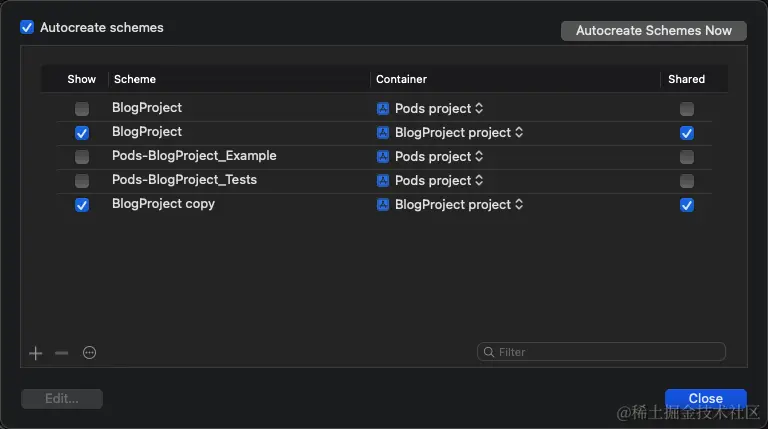Viewport: 768px width, 429px height.
Task: Open the ellipsis actions menu icon
Action: pyautogui.click(x=89, y=353)
